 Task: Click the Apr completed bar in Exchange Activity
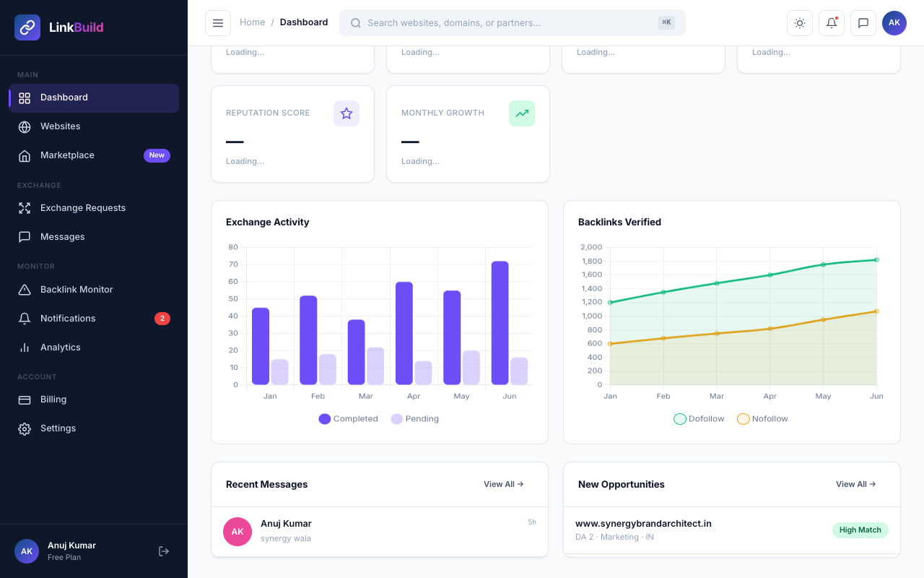[404, 333]
